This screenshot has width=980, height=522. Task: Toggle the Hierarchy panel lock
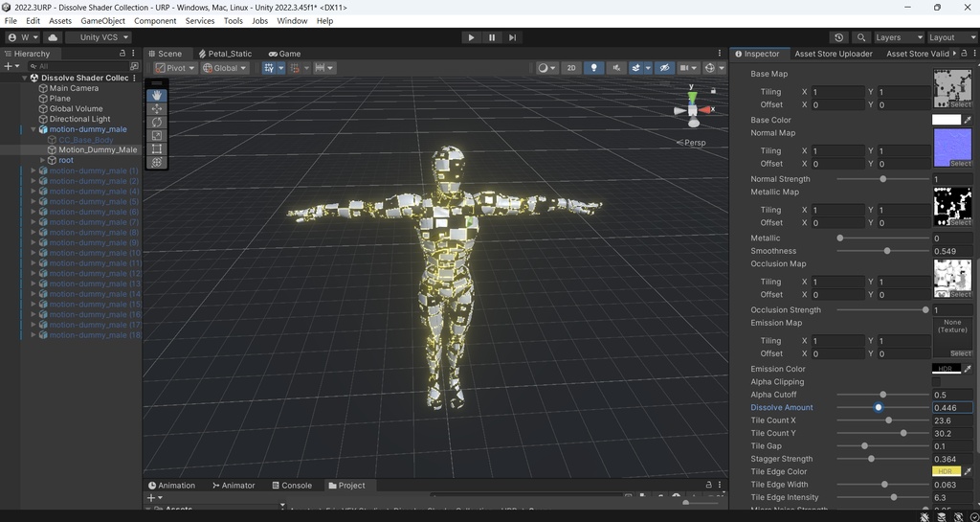[122, 54]
